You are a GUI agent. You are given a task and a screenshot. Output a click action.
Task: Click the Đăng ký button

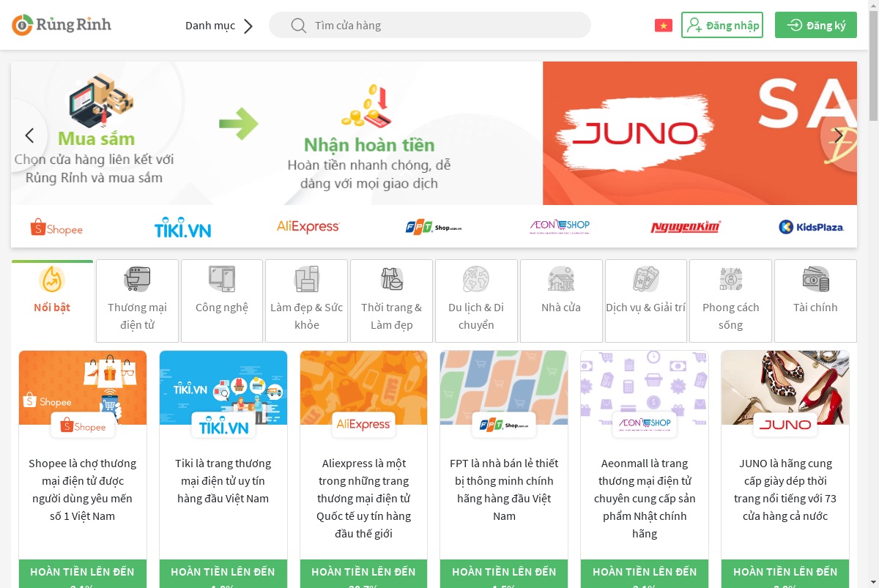click(x=816, y=25)
